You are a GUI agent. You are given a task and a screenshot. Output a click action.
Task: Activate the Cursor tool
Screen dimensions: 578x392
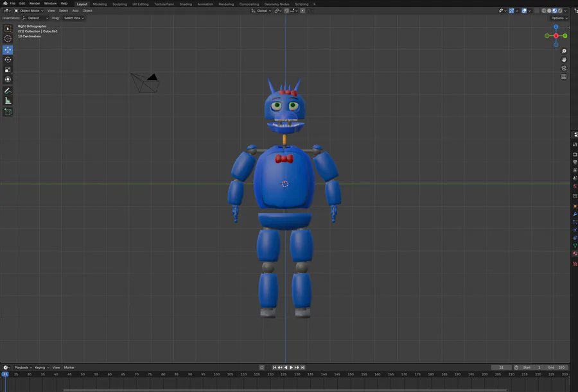pos(8,38)
